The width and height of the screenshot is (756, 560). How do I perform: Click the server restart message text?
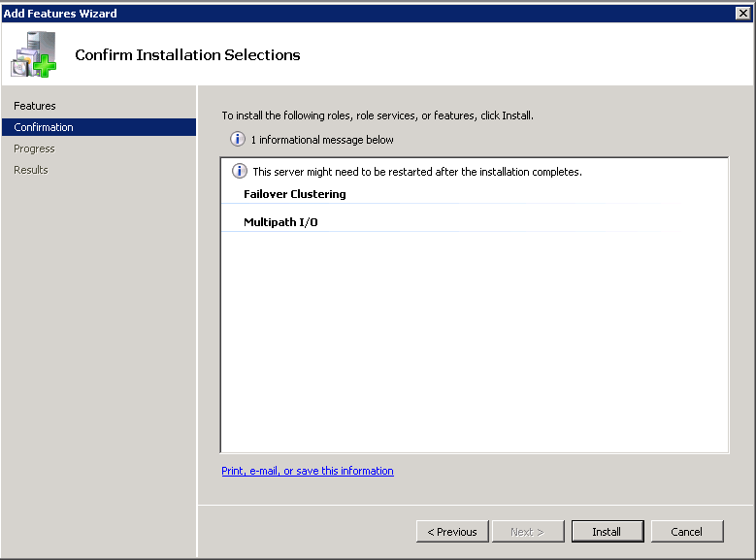pos(417,172)
